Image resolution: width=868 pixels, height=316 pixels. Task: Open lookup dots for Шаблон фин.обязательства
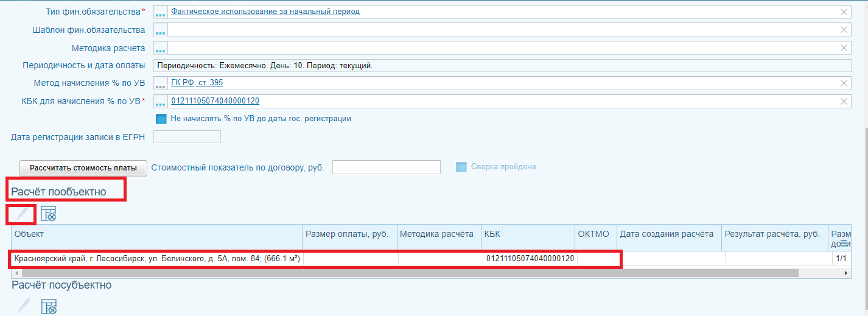(160, 30)
